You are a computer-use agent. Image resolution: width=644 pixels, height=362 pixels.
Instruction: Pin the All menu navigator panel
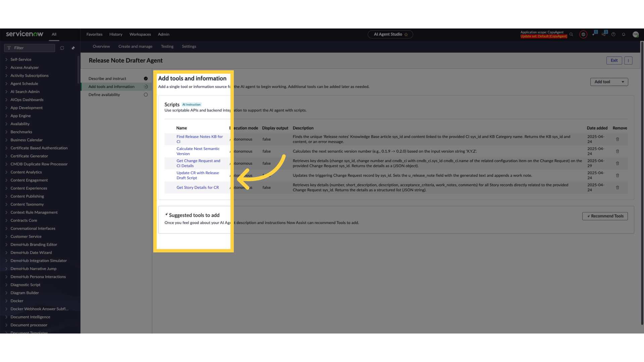(x=73, y=48)
